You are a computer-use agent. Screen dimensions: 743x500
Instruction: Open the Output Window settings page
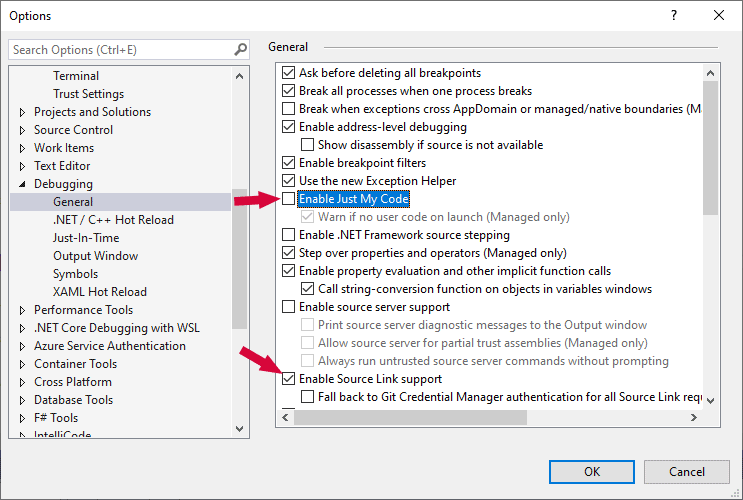(x=96, y=256)
